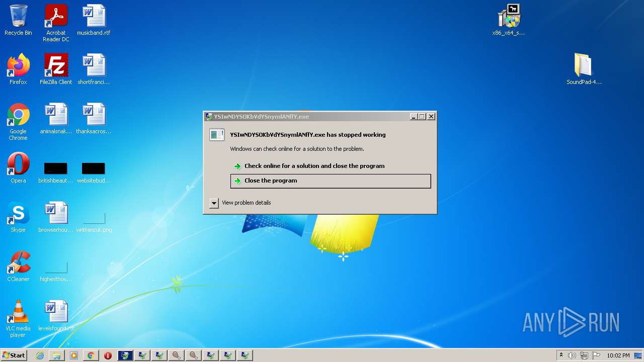Launch CCleaner desktop shortcut
This screenshot has height=362, width=644.
point(18,266)
